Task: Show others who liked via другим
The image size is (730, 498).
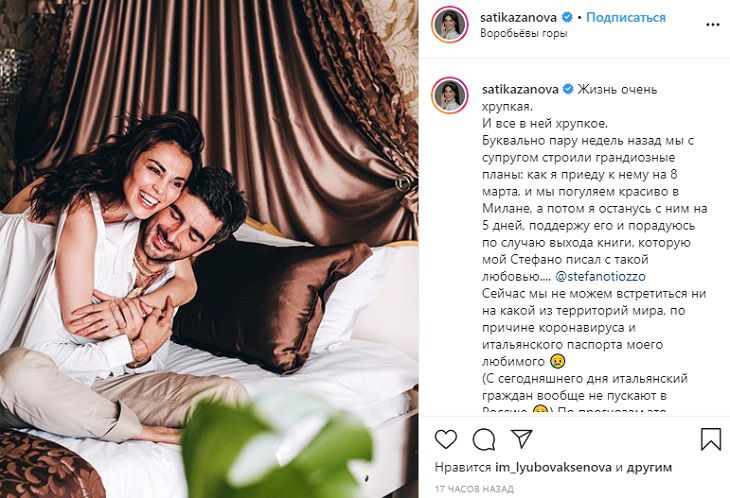Action: (x=649, y=467)
